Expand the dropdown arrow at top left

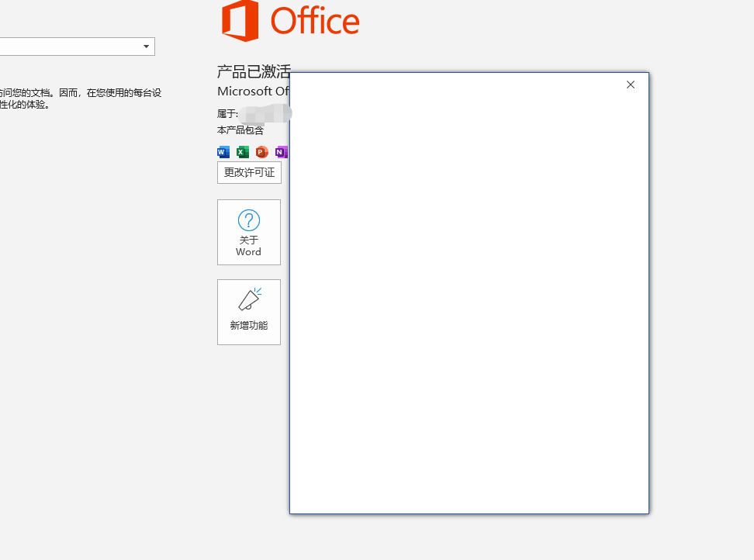tap(146, 47)
